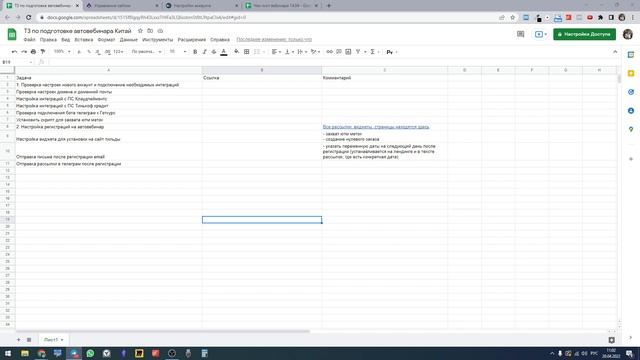The image size is (640, 360).
Task: Open the Вставка menu
Action: pos(84,40)
